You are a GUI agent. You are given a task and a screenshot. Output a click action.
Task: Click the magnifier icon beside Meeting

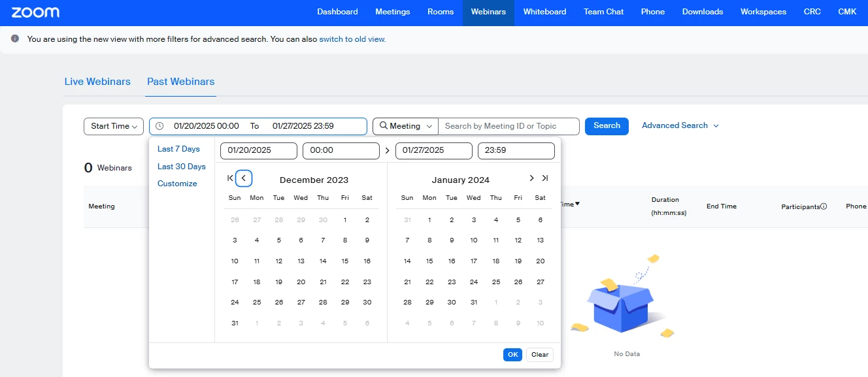coord(384,125)
